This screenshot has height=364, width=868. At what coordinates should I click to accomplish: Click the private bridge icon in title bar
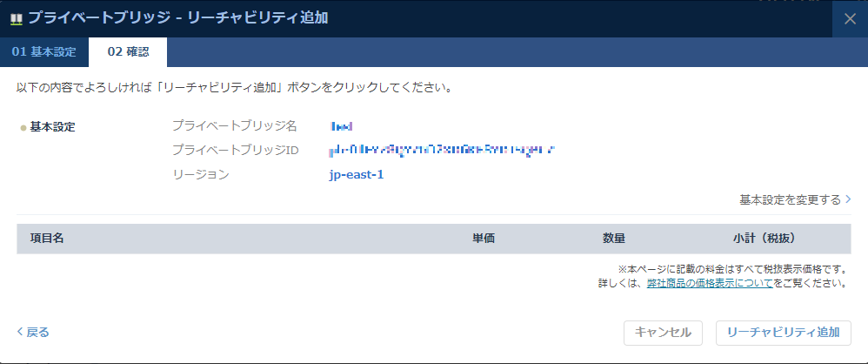pos(16,18)
